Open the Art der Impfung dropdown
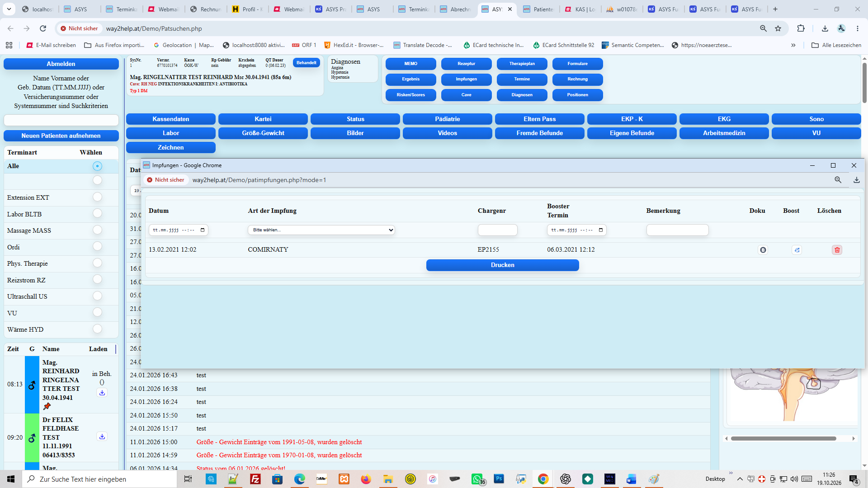Image resolution: width=868 pixels, height=488 pixels. pos(321,230)
